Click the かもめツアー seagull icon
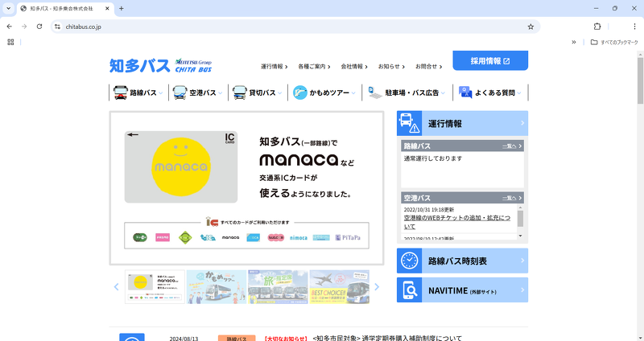 point(299,92)
